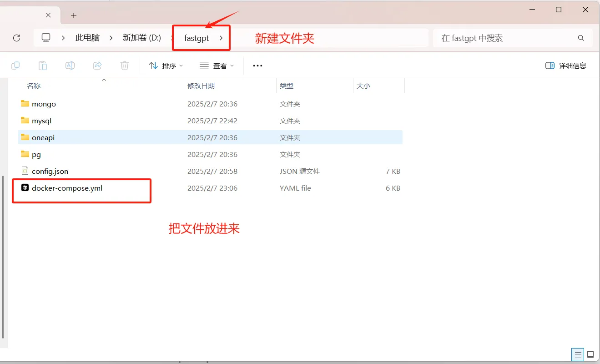Viewport: 600px width, 364px height.
Task: Click the pg folder icon
Action: click(x=25, y=154)
